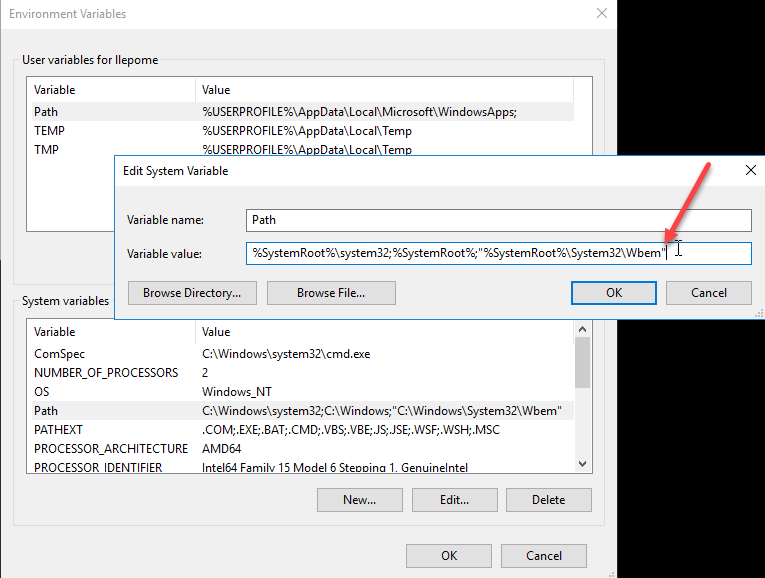Click Value column header in System variables
765x578 pixels.
384,332
